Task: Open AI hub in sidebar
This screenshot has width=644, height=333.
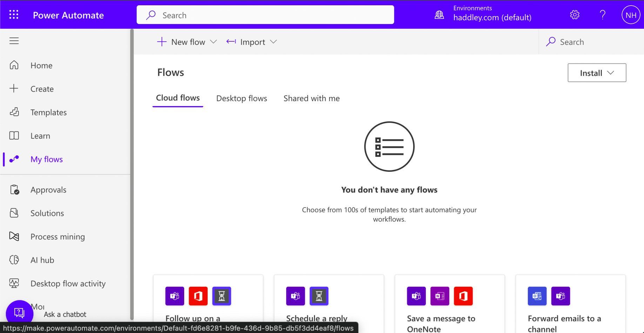Action: coord(42,260)
